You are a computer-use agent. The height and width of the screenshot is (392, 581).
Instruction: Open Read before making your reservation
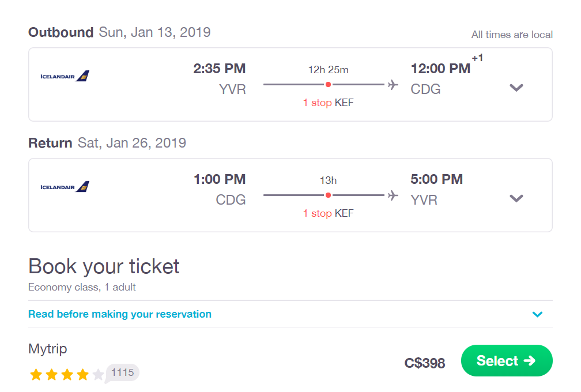(120, 314)
